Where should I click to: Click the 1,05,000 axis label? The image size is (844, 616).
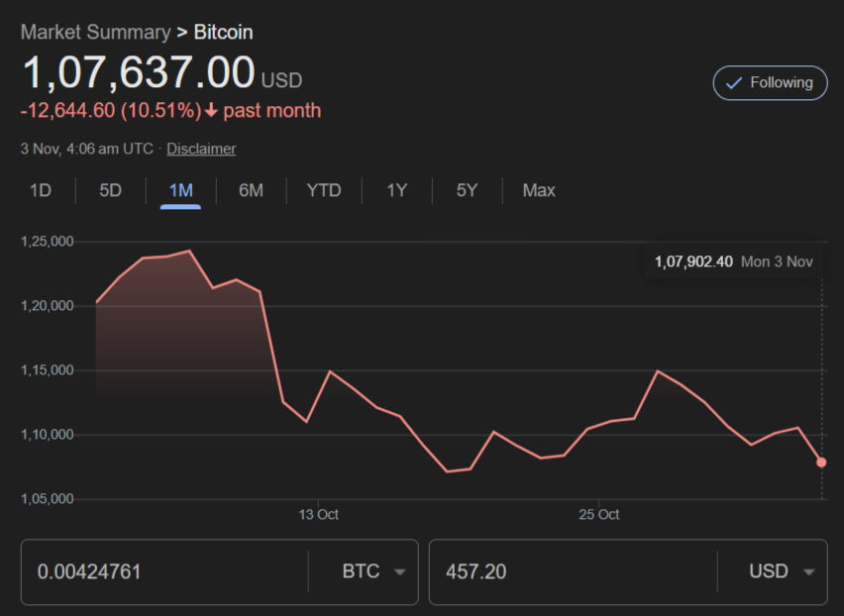tap(48, 499)
